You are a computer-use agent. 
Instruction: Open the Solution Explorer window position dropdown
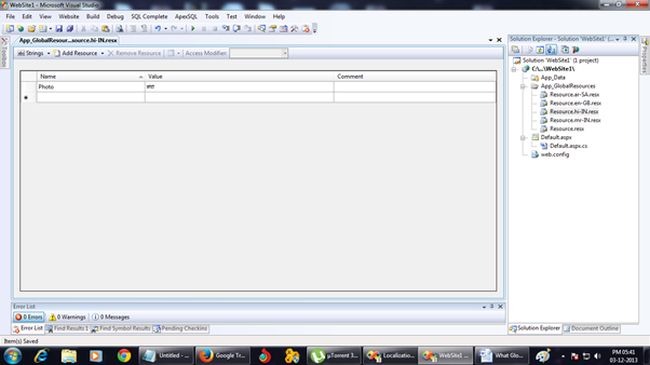click(617, 39)
